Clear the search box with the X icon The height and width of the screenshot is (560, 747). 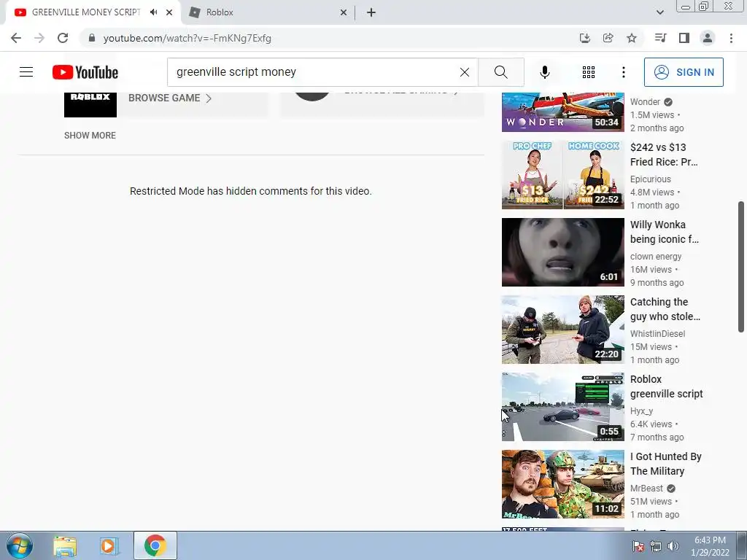tap(465, 72)
